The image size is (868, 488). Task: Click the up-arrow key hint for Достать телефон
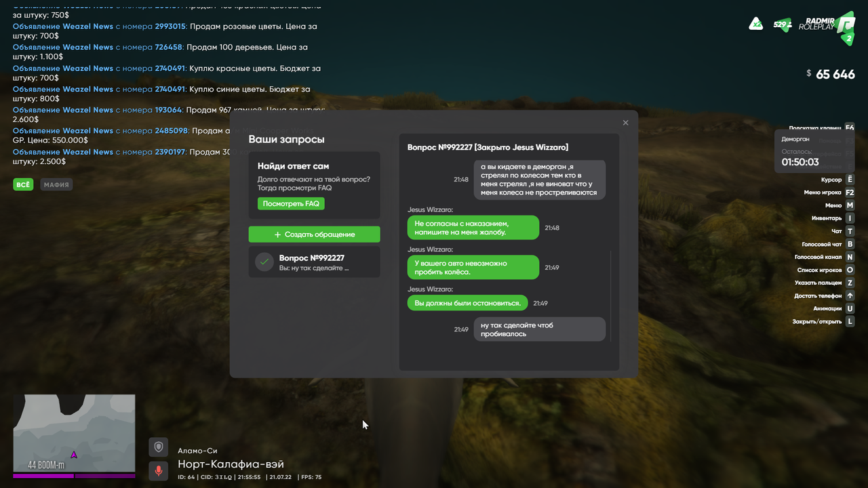click(850, 296)
